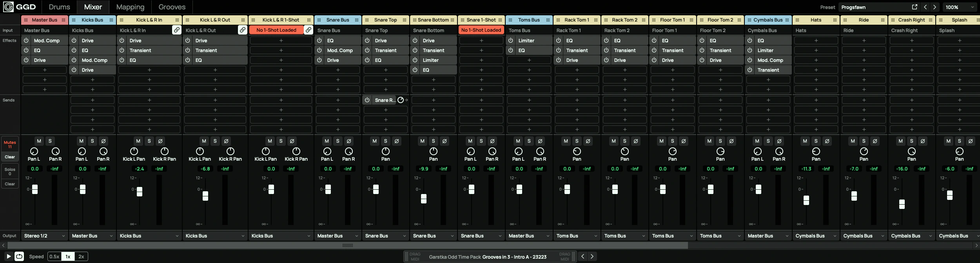Image resolution: width=980 pixels, height=263 pixels.
Task: Mute the Kicks Bus channel
Action: click(81, 141)
